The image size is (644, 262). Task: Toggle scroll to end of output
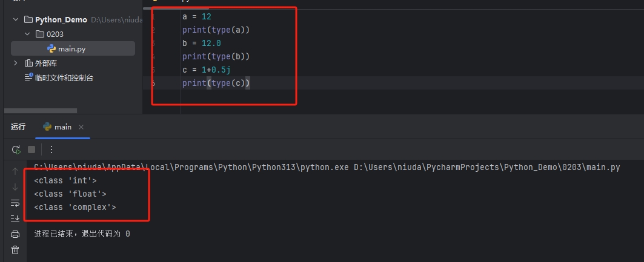(x=16, y=218)
